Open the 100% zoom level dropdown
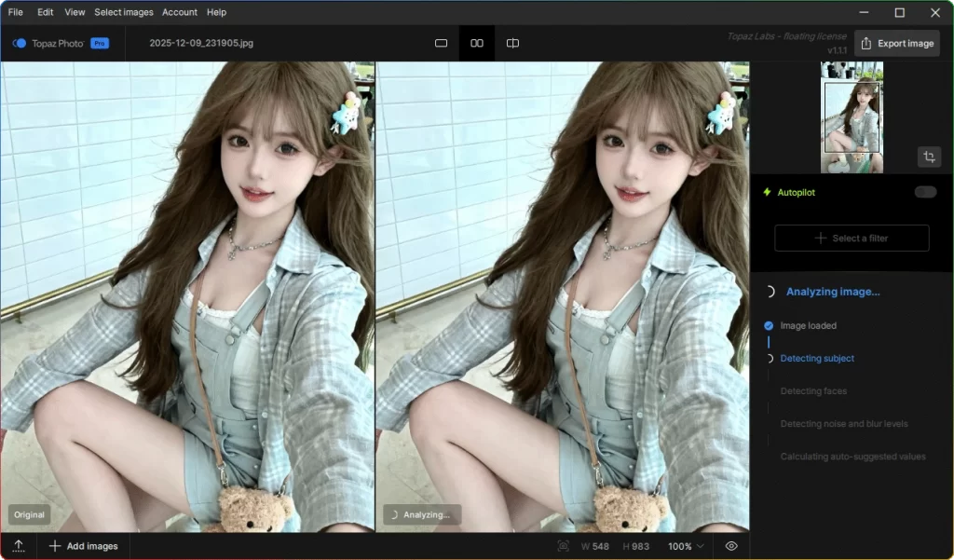The image size is (954, 560). click(x=687, y=547)
